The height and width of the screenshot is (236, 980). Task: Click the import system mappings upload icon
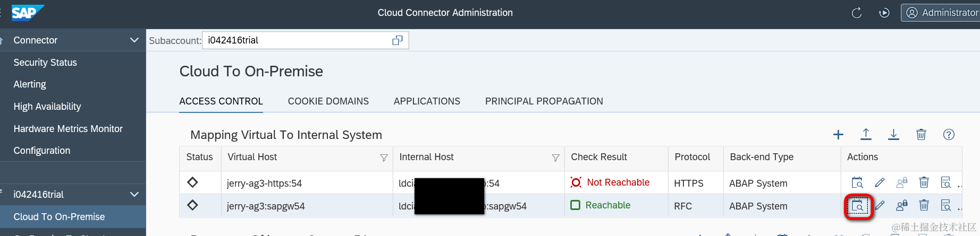tap(866, 135)
